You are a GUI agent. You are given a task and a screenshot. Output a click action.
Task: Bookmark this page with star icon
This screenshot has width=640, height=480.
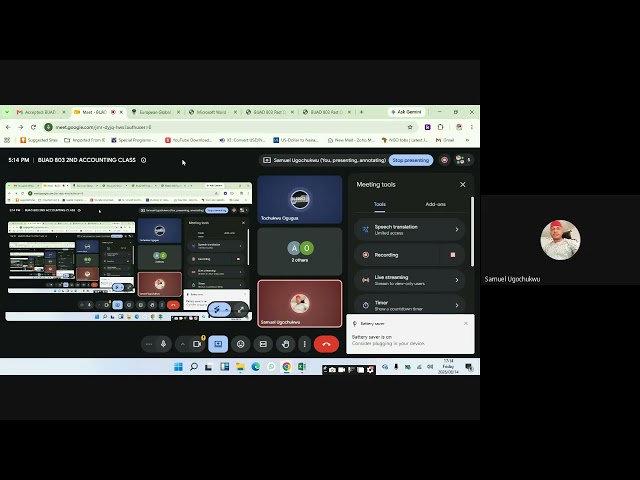(x=410, y=127)
